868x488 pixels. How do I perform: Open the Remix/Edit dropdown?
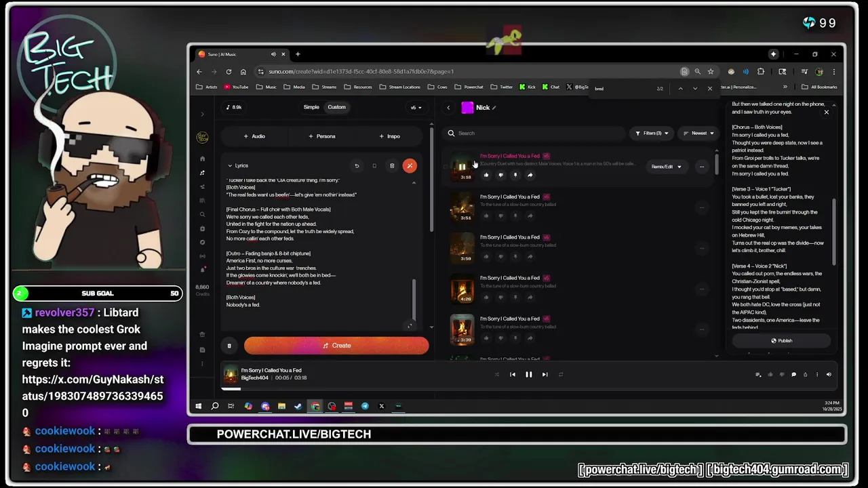point(667,167)
